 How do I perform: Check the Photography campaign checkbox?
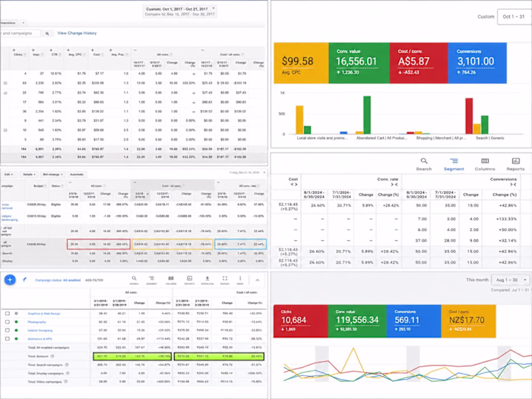(8, 322)
